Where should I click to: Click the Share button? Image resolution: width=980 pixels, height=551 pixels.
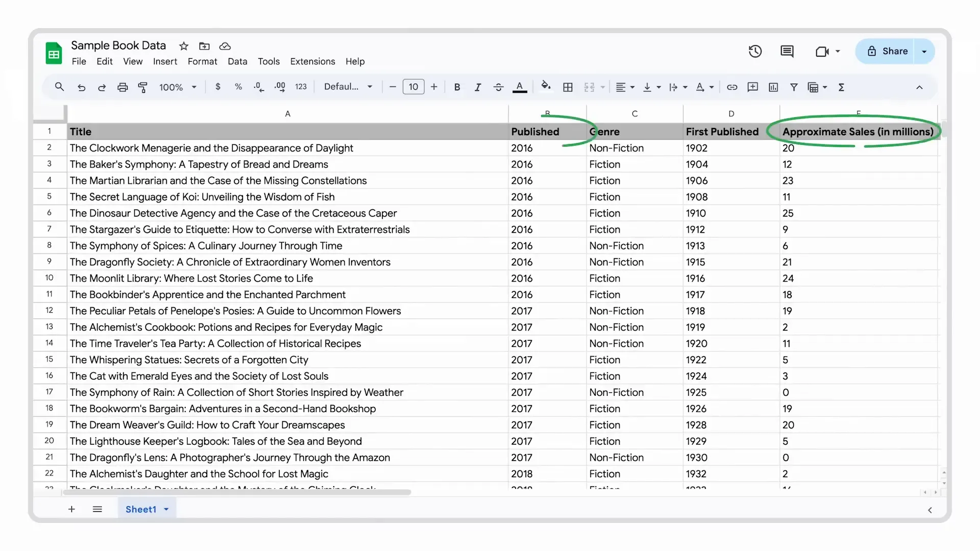click(x=887, y=51)
